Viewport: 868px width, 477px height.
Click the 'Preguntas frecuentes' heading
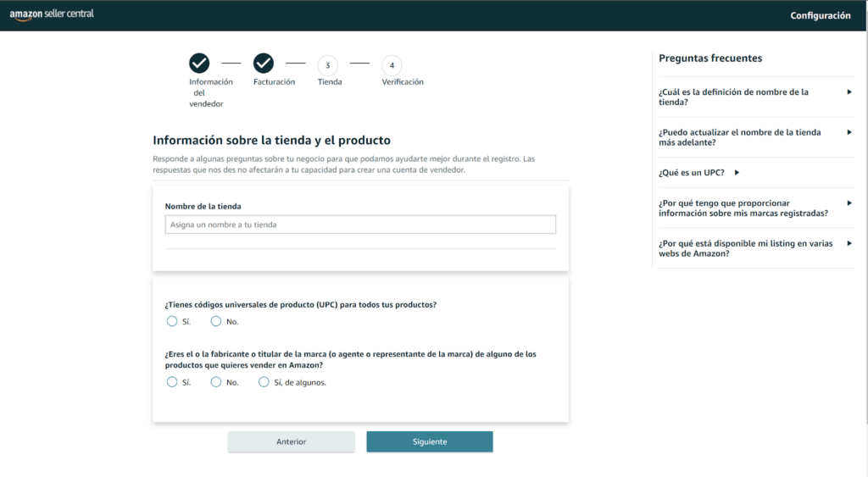710,58
